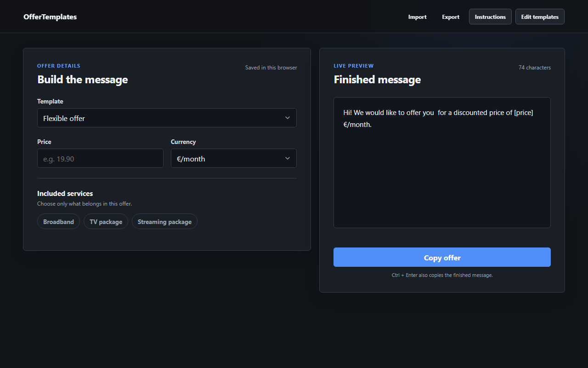Viewport: 588px width, 368px height.
Task: Click inside the finished message preview box
Action: 442,162
